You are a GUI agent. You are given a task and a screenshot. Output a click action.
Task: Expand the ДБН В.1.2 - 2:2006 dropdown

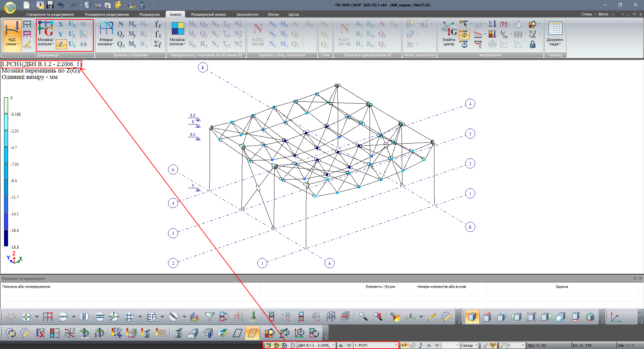click(x=333, y=345)
